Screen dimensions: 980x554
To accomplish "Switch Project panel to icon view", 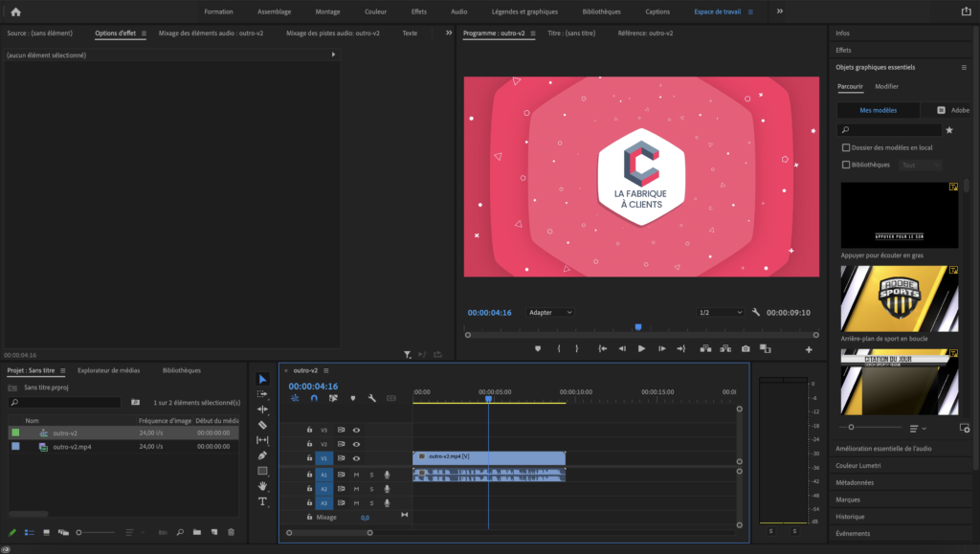I will coord(46,532).
